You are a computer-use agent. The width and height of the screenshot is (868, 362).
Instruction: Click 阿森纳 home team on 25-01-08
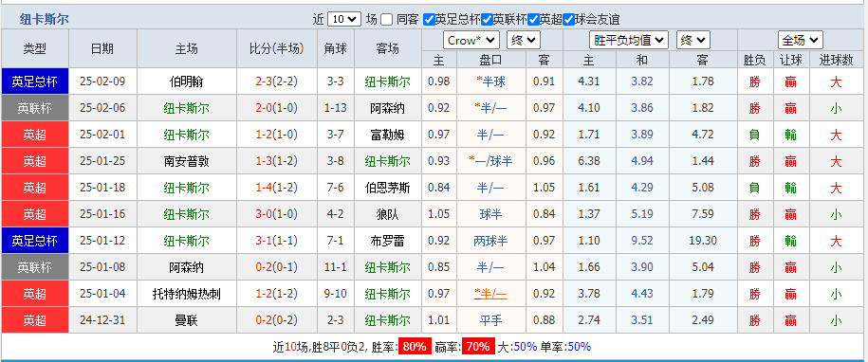click(x=187, y=267)
